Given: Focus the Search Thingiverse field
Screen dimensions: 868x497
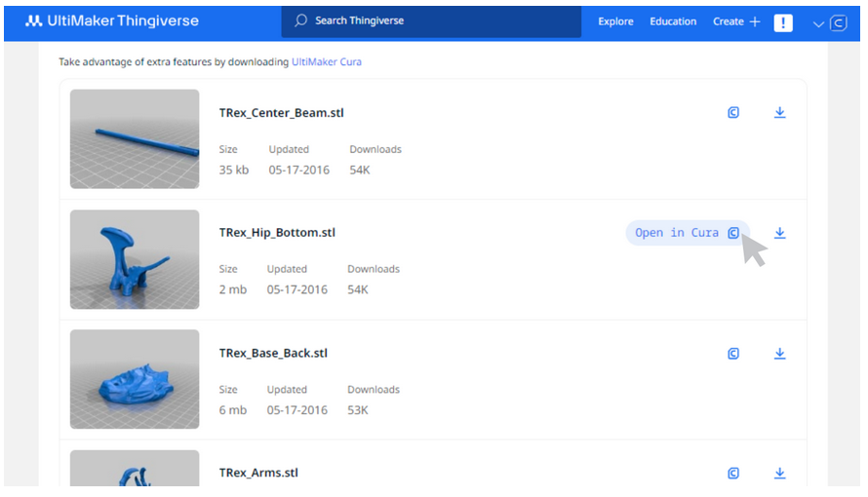Looking at the screenshot, I should (x=431, y=21).
